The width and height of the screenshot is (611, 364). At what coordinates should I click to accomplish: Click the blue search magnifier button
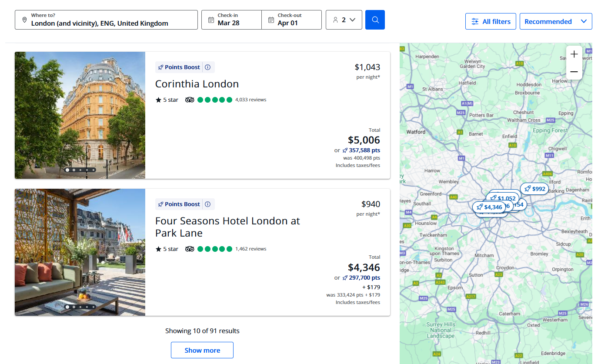click(x=375, y=20)
